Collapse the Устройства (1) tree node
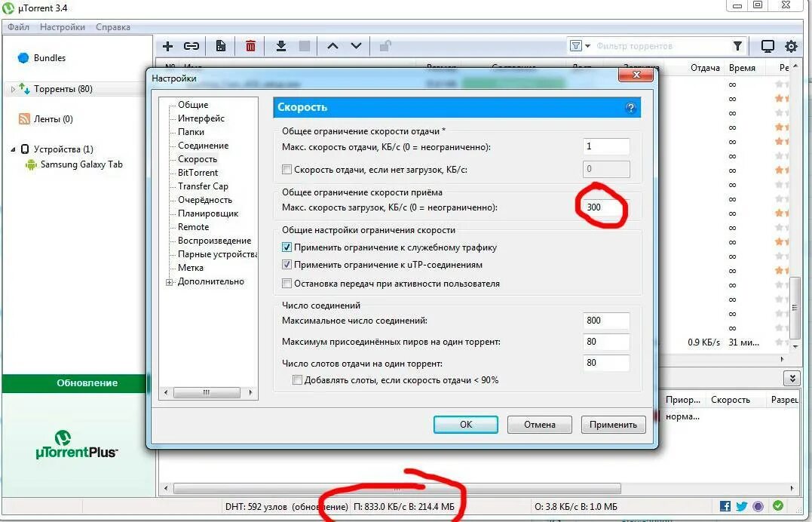 coord(13,149)
